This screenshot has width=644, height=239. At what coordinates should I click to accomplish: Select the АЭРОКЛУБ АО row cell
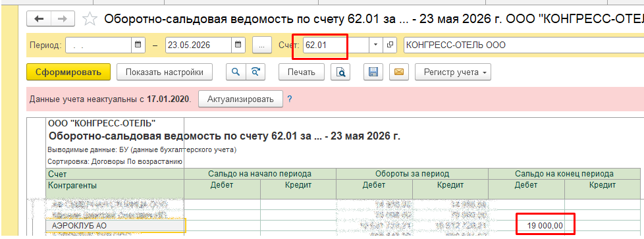[x=115, y=225]
